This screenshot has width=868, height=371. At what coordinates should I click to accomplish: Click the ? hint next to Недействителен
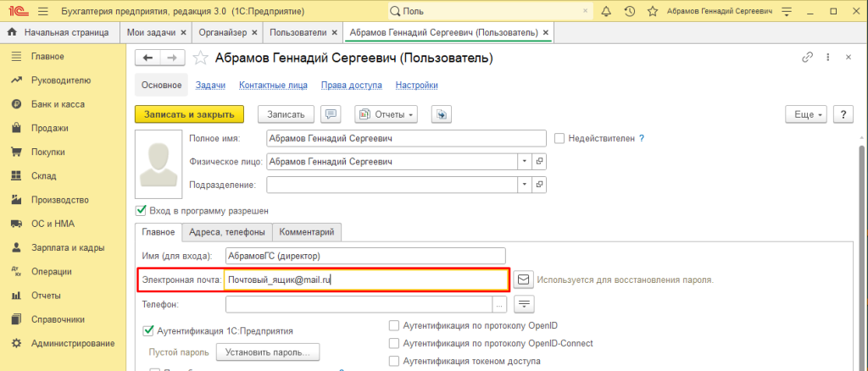642,139
